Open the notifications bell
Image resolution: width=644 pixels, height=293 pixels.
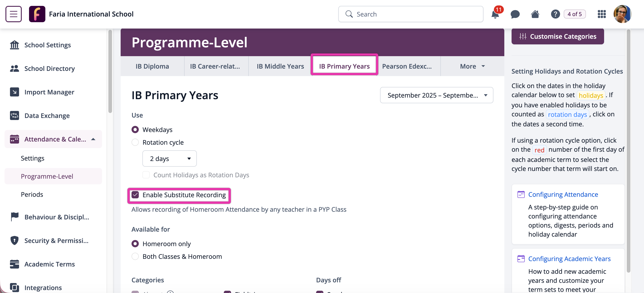pyautogui.click(x=495, y=14)
